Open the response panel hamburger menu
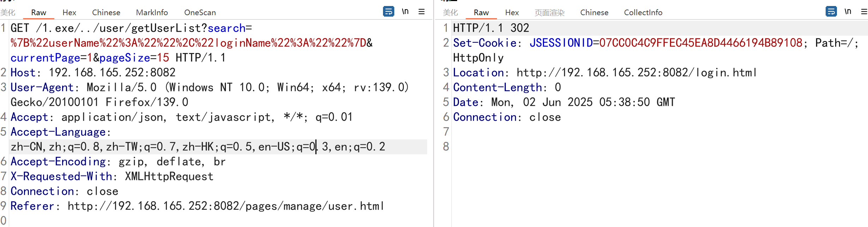The image size is (868, 227). coord(864,12)
